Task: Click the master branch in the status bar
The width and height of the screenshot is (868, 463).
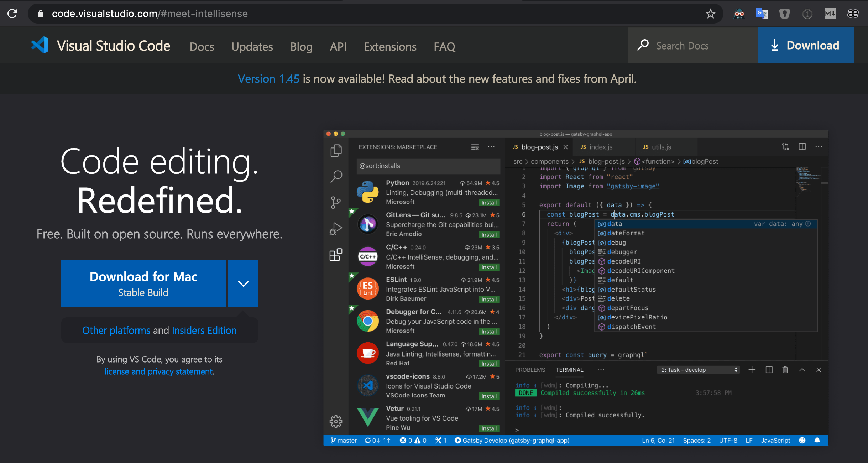Action: coord(344,441)
